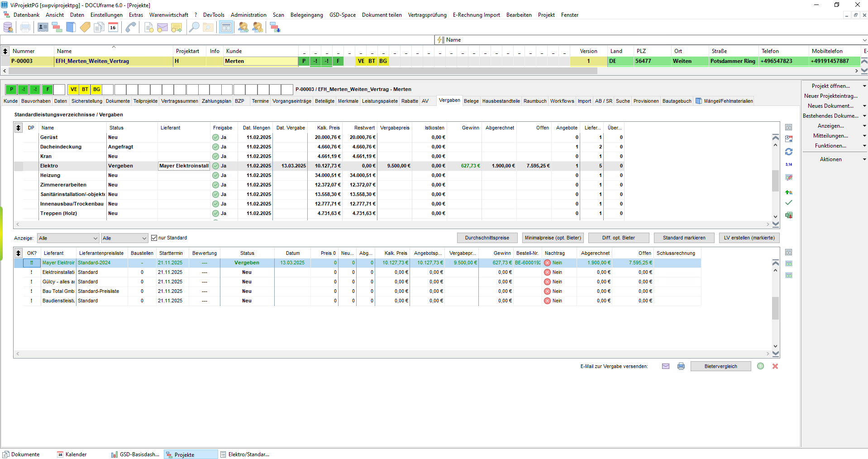Toggle Nachtrag Nein indicator for Mayer Elektroinstall row

548,263
